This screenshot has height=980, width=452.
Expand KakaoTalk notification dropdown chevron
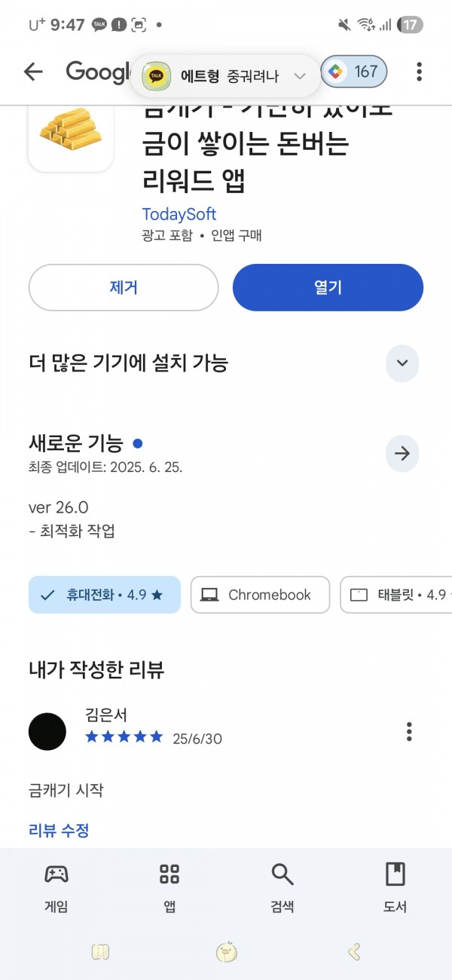[x=299, y=76]
